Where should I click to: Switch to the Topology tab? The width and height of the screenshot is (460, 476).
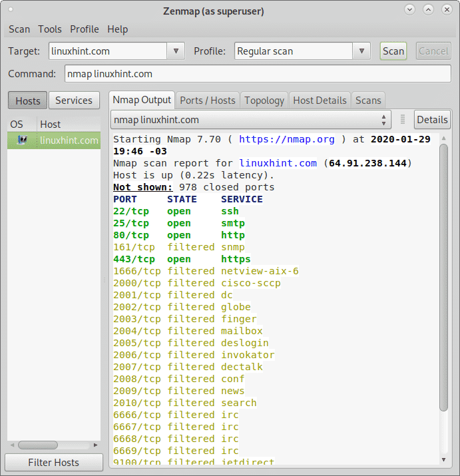pyautogui.click(x=264, y=101)
